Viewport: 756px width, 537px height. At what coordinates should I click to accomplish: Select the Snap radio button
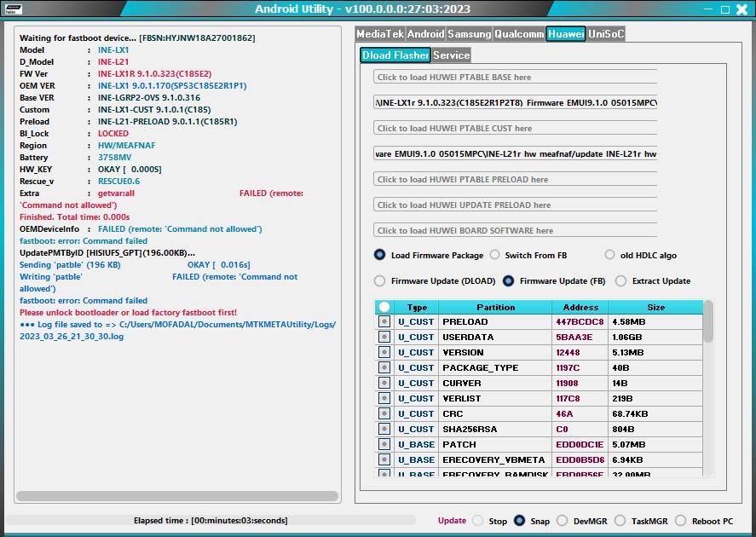pos(519,521)
